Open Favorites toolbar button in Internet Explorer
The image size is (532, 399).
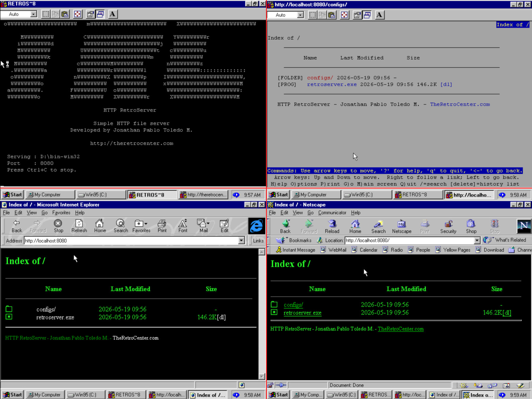tap(141, 226)
